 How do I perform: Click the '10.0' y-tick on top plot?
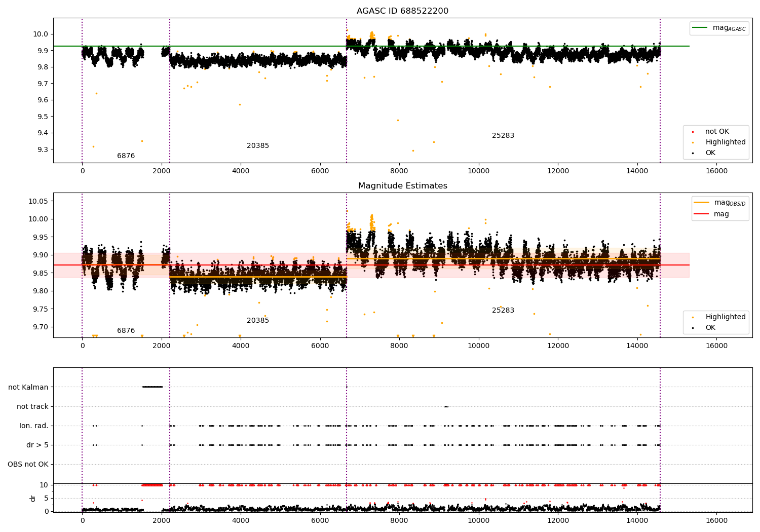point(41,34)
